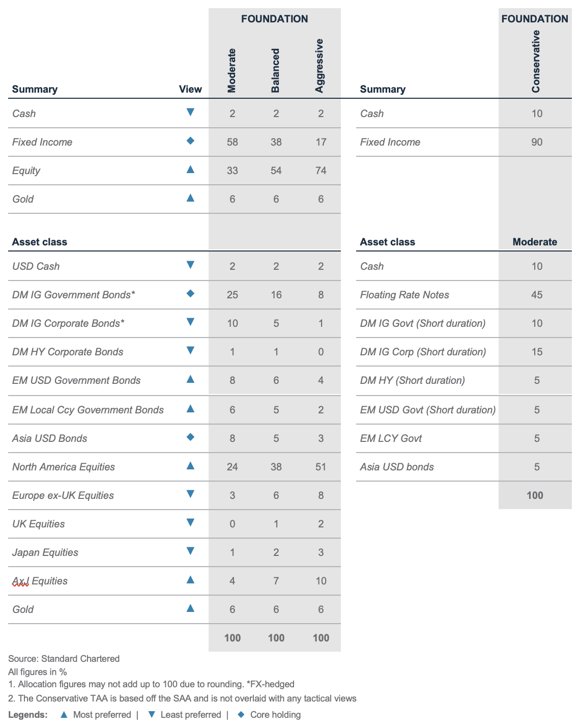Click the down-triangle icon in USD Cash row

(x=190, y=265)
